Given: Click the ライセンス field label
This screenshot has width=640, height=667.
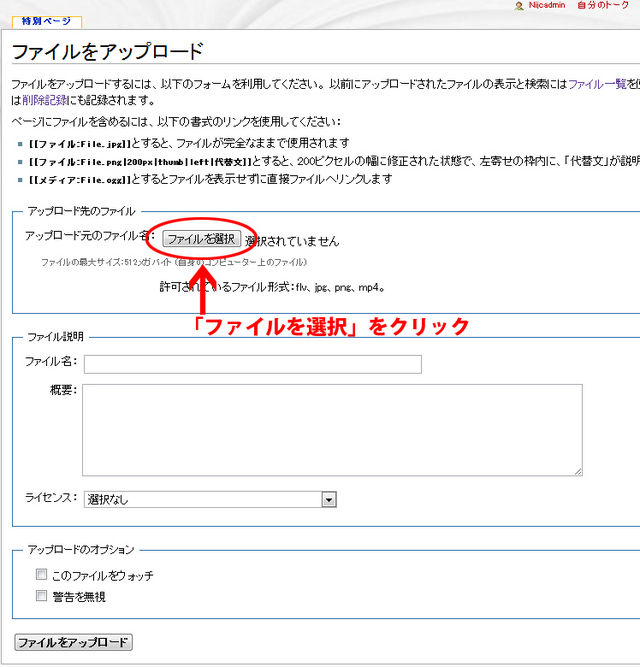Looking at the screenshot, I should click(50, 498).
